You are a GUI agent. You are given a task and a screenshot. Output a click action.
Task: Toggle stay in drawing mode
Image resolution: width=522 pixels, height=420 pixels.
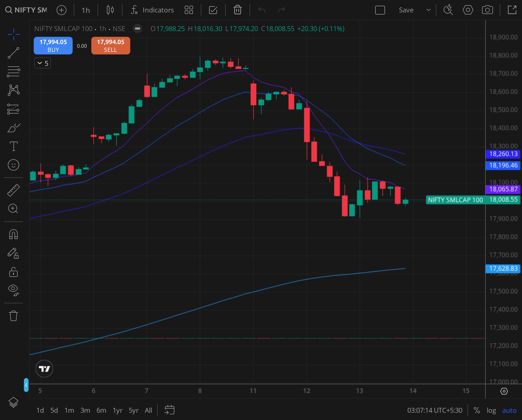click(x=13, y=253)
